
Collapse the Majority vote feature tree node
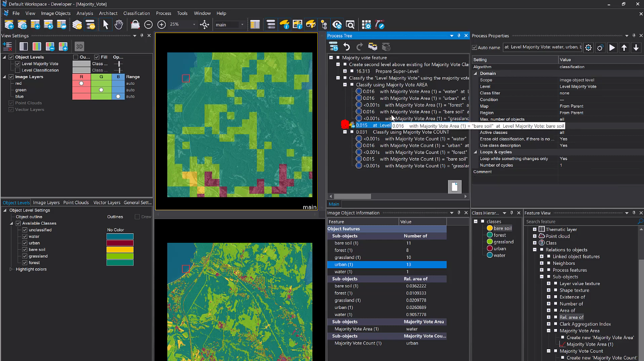pos(331,58)
